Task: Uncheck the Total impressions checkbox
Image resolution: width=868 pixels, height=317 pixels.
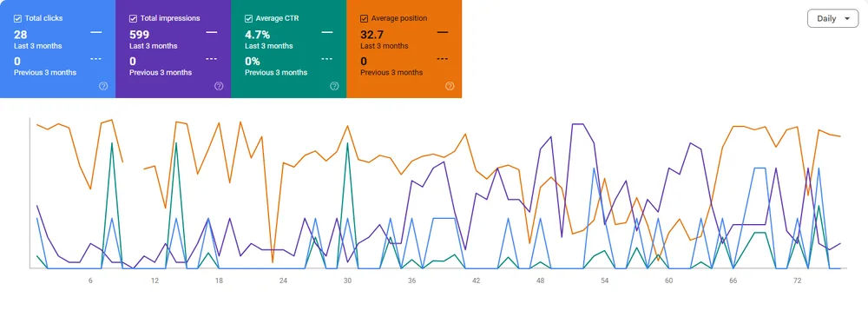Action: point(133,18)
